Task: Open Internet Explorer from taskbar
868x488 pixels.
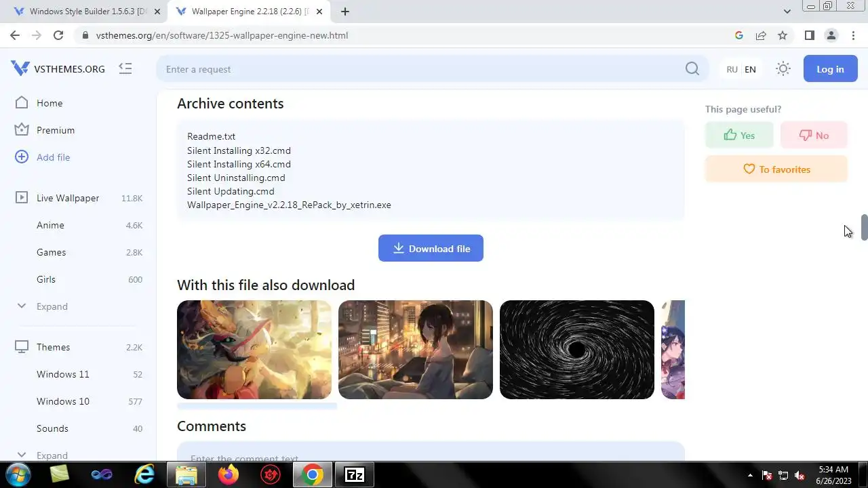Action: tap(144, 475)
